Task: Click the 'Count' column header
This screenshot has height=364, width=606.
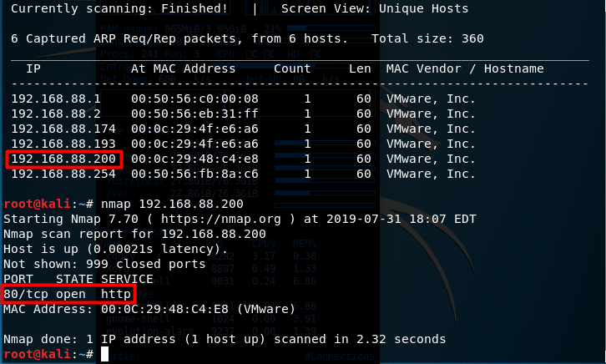Action: 292,68
